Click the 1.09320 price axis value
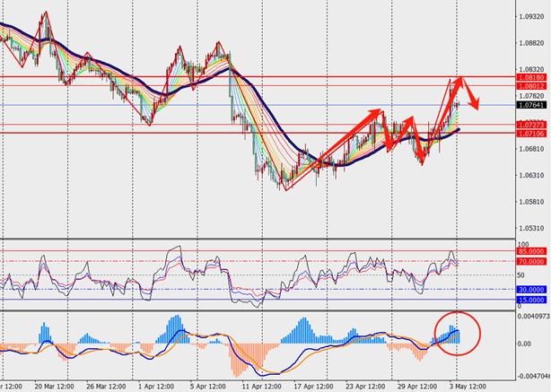The width and height of the screenshot is (551, 392). (531, 16)
